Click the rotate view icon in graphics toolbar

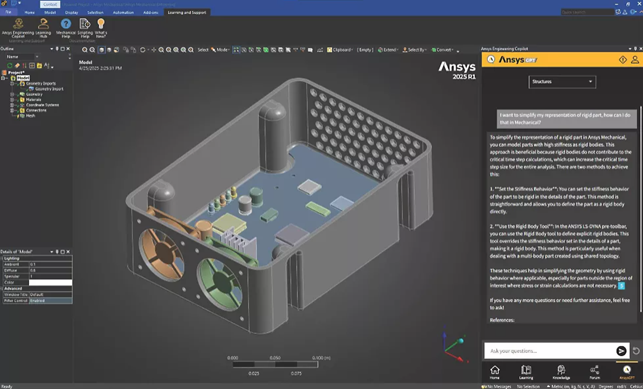click(x=143, y=50)
